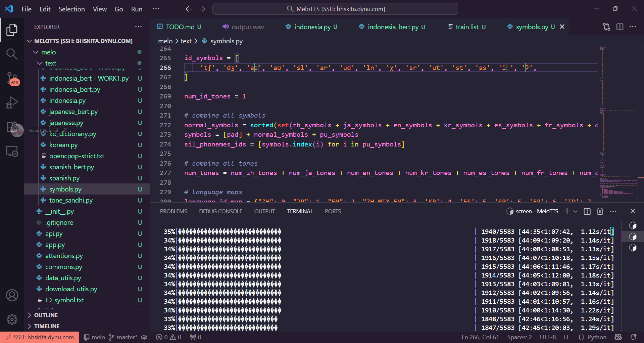Click the MeloTTS command center search field

pos(335,9)
